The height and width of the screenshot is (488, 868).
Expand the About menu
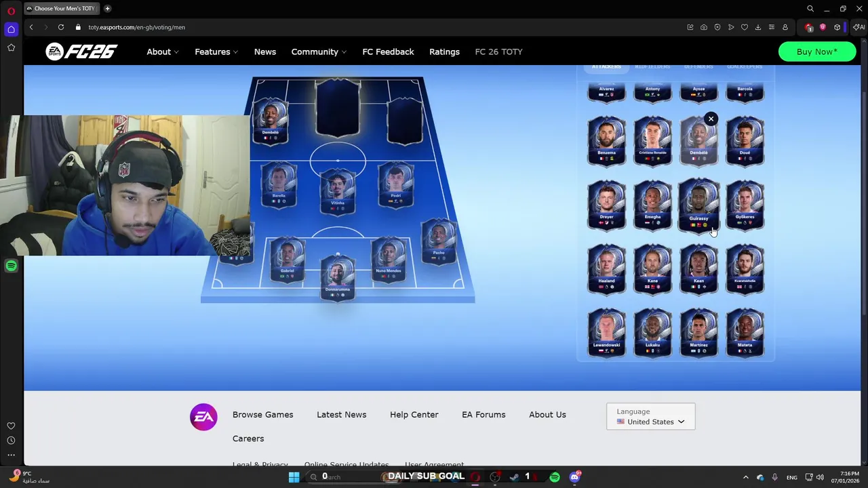point(163,52)
